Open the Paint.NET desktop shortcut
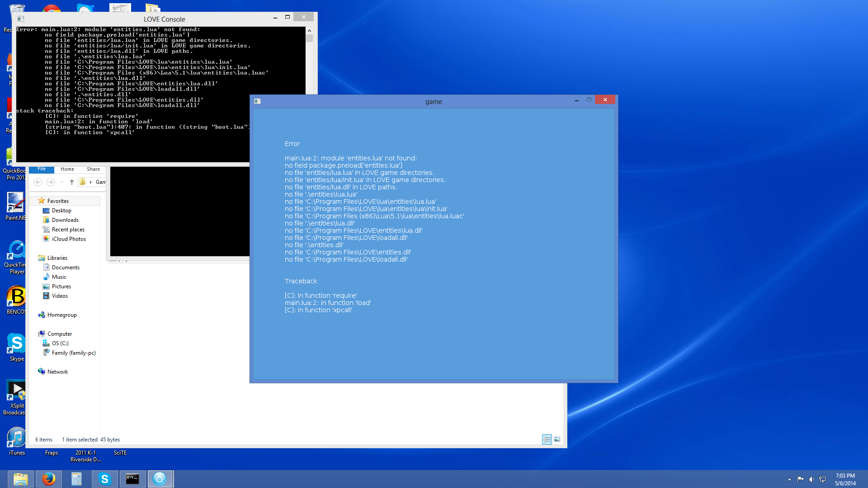 (x=16, y=206)
